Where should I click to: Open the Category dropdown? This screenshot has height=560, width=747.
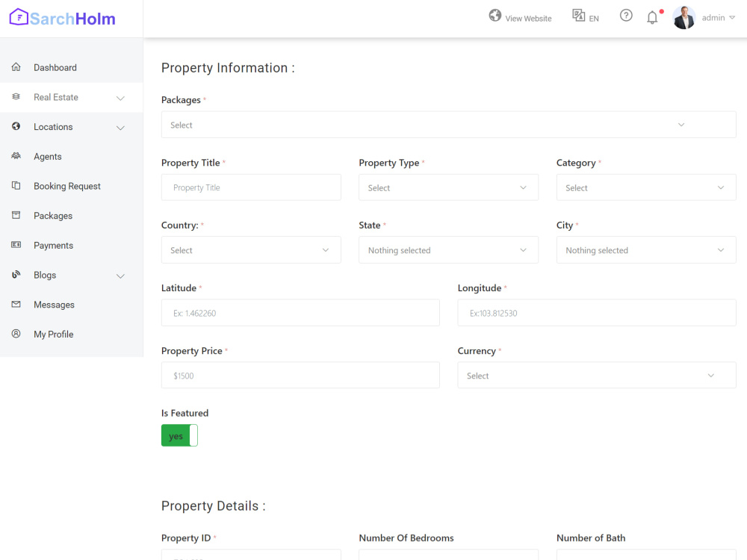[646, 187]
